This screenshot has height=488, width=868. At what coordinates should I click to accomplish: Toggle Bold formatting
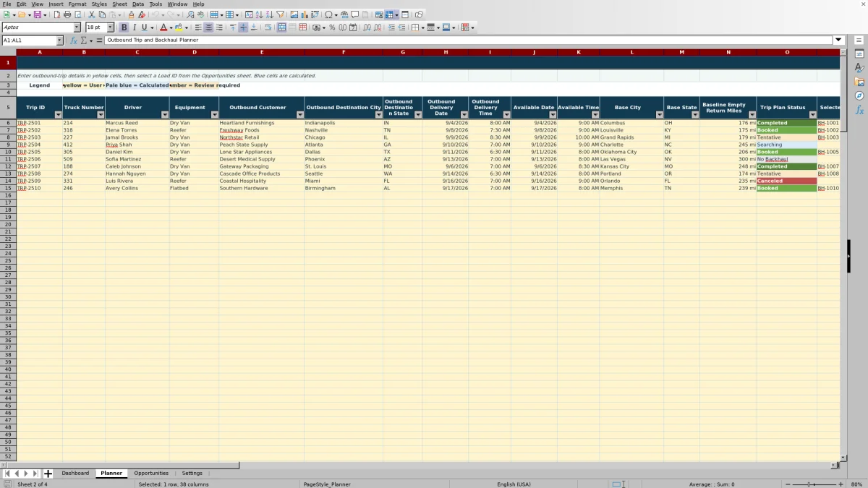click(124, 27)
